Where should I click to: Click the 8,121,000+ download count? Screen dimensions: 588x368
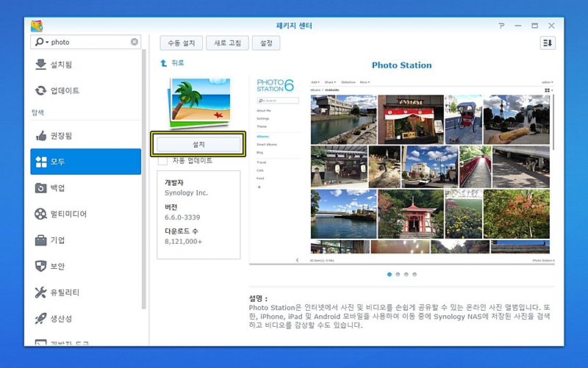(183, 242)
